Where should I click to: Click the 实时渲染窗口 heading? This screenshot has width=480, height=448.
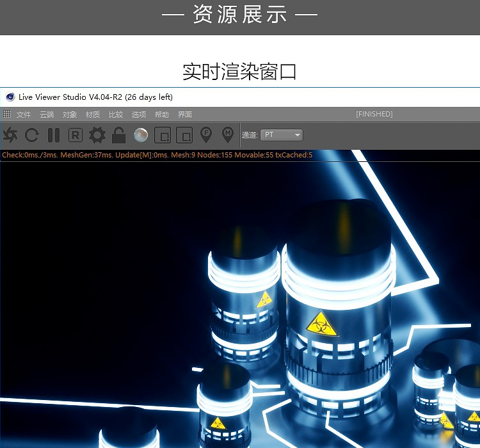(239, 72)
